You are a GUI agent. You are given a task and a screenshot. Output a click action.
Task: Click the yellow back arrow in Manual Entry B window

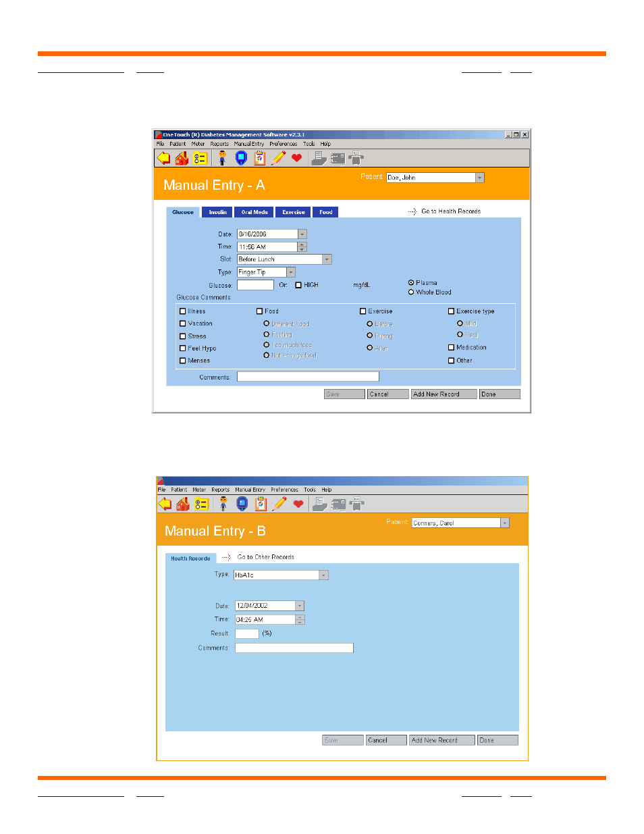point(165,504)
